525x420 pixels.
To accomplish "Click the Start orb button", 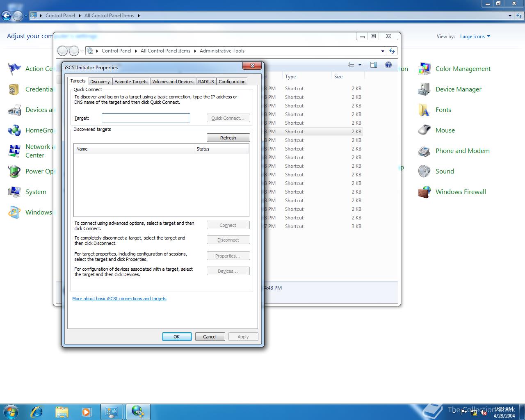I will 11,412.
